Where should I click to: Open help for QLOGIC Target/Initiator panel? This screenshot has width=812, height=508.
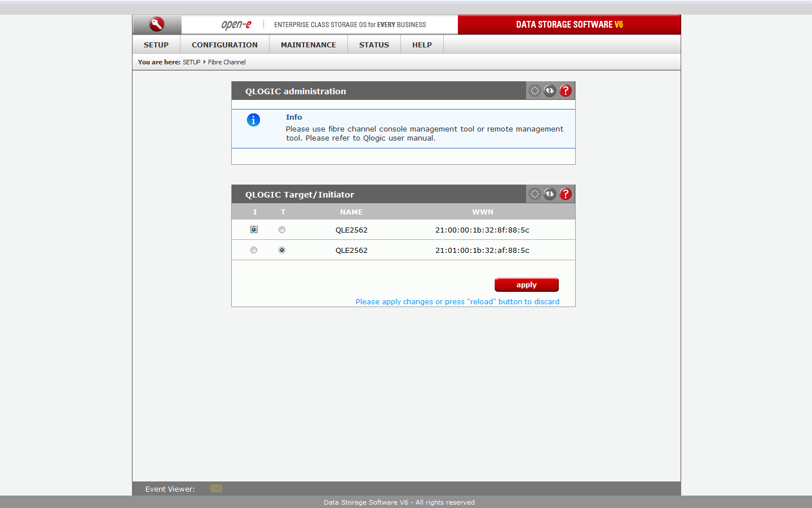[x=566, y=194]
